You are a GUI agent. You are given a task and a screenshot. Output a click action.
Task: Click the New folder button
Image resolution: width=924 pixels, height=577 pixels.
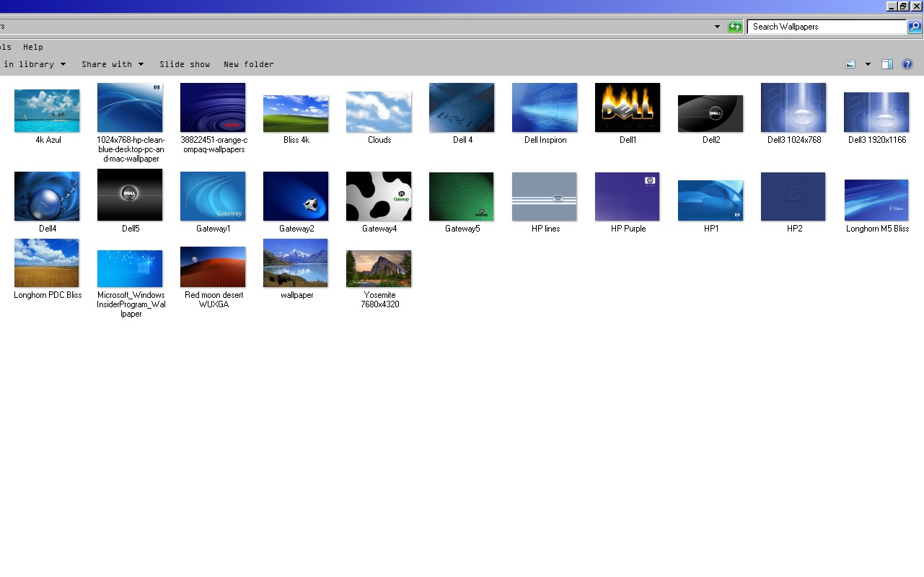click(249, 64)
